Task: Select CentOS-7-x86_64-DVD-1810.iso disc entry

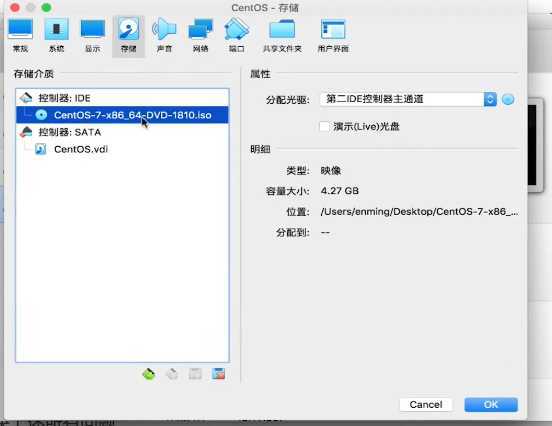Action: (x=122, y=115)
